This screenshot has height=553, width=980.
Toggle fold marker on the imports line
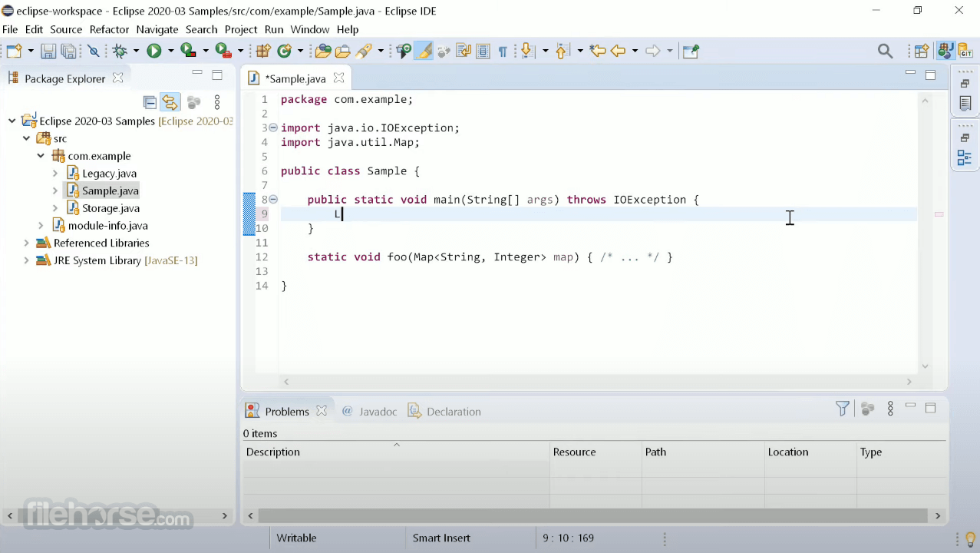(x=273, y=128)
